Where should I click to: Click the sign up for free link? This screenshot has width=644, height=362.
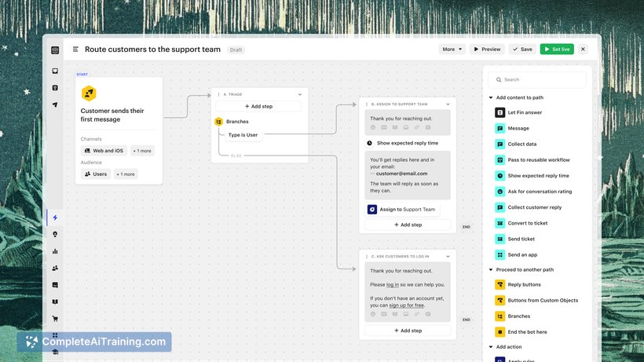point(406,305)
